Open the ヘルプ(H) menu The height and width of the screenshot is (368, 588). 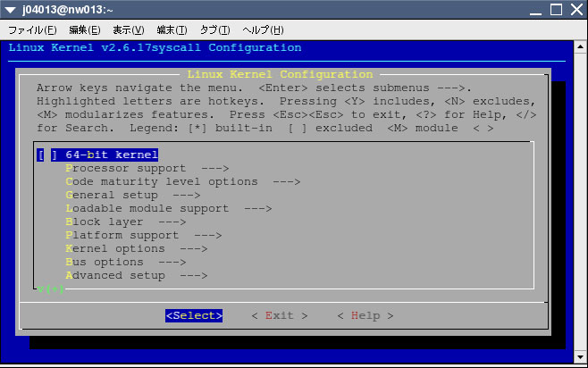[263, 30]
